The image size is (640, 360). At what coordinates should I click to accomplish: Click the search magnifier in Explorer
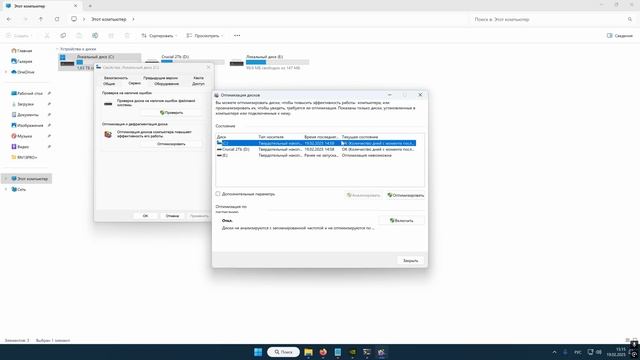click(x=630, y=19)
